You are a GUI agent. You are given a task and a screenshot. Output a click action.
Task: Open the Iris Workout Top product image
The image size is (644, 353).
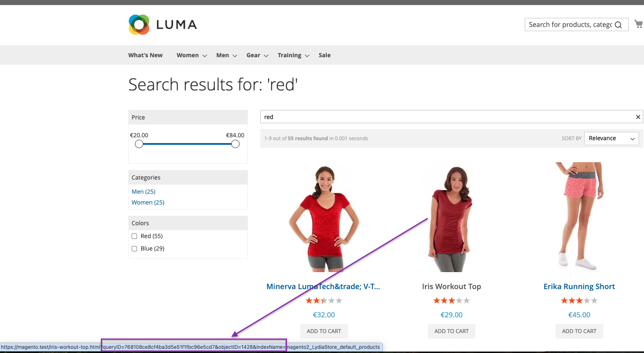[x=451, y=217]
